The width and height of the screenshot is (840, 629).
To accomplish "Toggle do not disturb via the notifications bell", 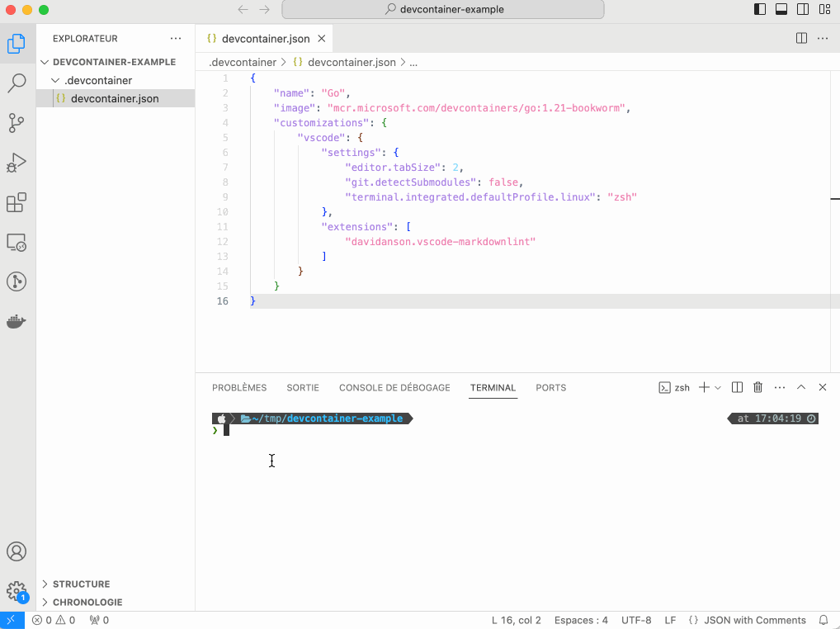I will pos(823,620).
